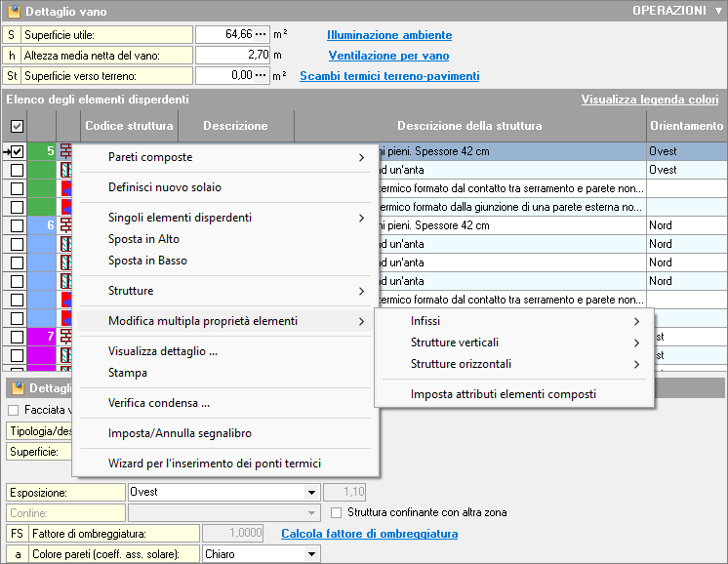This screenshot has width=728, height=564.
Task: Open the Esposizione dropdown showing Ovest
Action: pyautogui.click(x=311, y=493)
